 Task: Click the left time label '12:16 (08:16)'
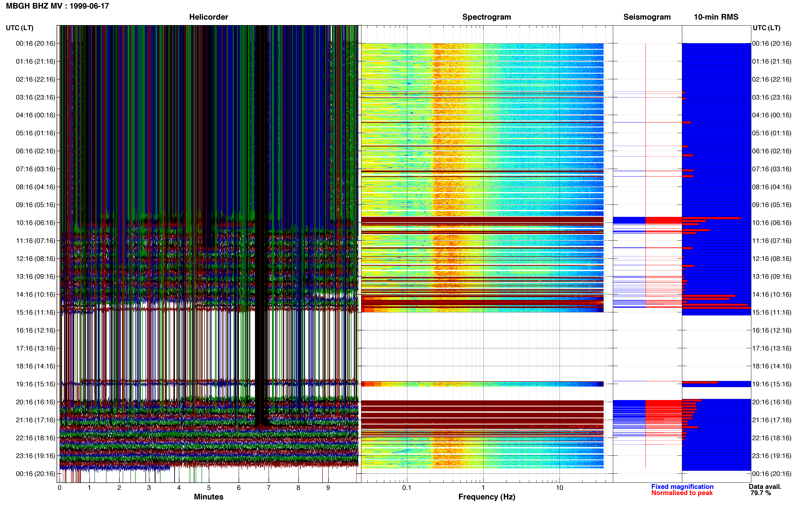point(36,259)
